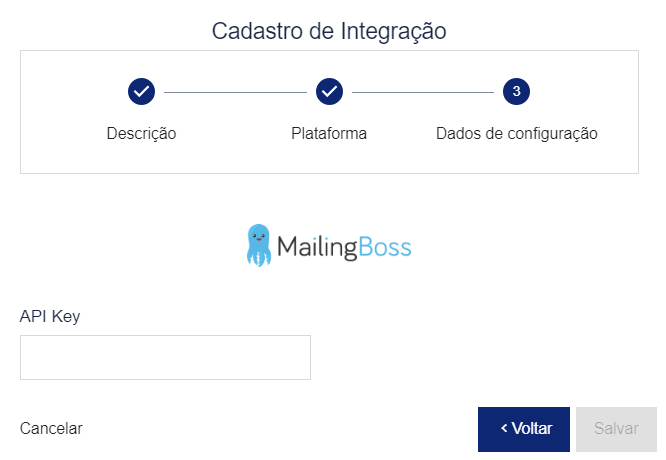The height and width of the screenshot is (460, 666).
Task: Click the blue 'Boss' part of the logo
Action: [385, 247]
